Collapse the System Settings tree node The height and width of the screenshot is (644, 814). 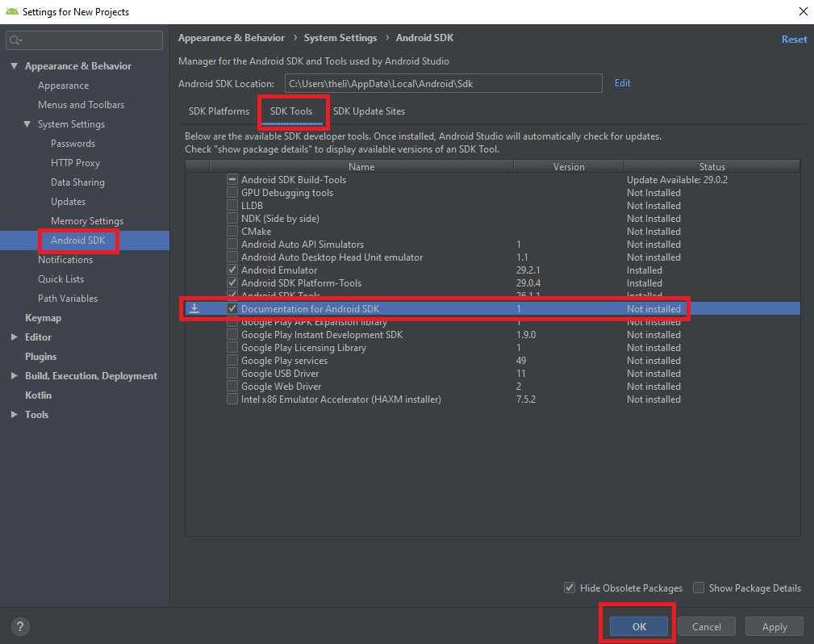click(x=27, y=124)
